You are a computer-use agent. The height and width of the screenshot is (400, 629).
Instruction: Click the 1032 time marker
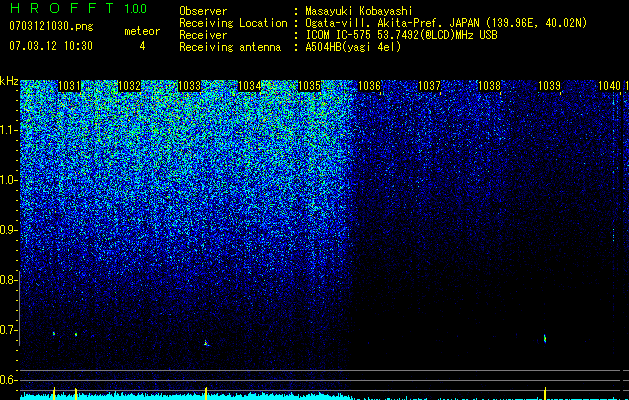(x=130, y=86)
